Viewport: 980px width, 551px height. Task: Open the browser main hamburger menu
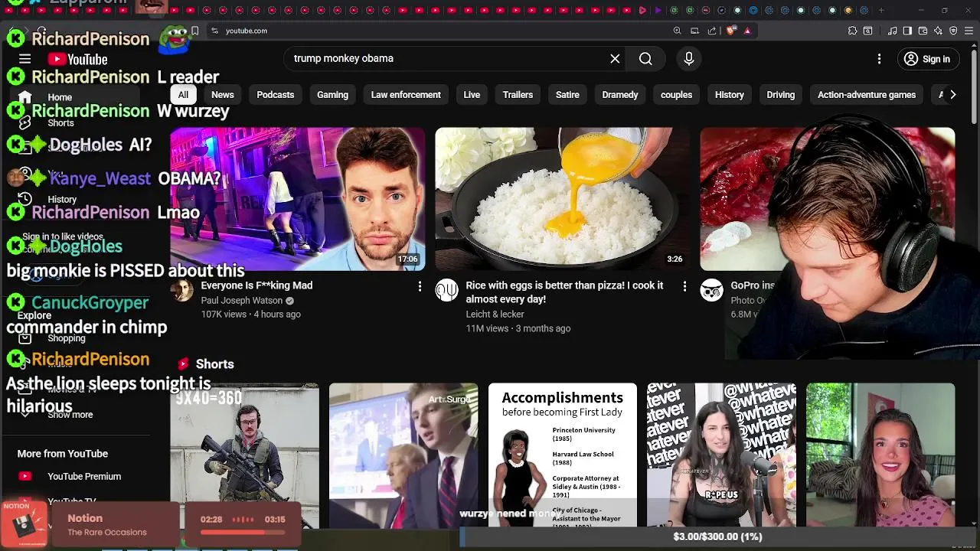[x=969, y=31]
